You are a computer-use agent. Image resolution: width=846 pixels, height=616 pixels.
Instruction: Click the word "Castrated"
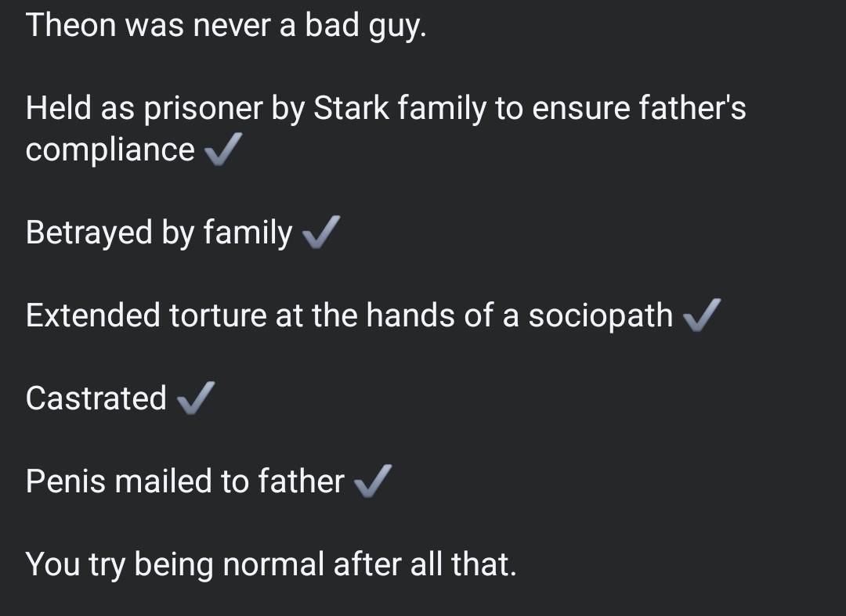pos(96,398)
